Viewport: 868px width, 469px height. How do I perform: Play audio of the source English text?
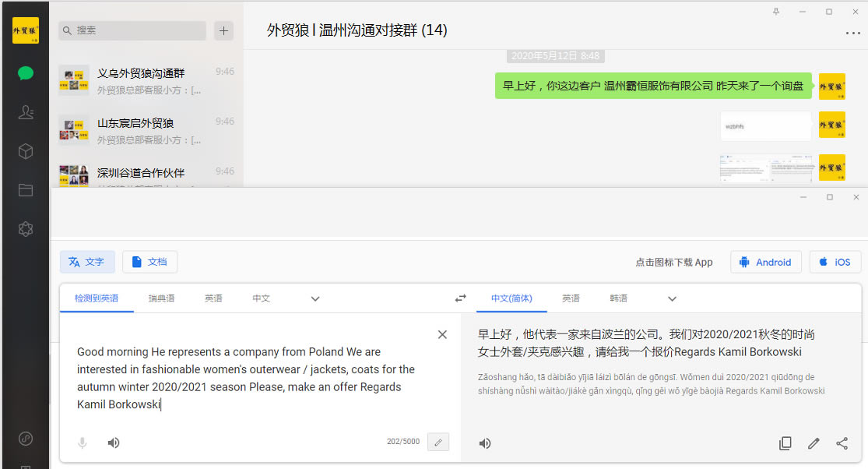114,443
